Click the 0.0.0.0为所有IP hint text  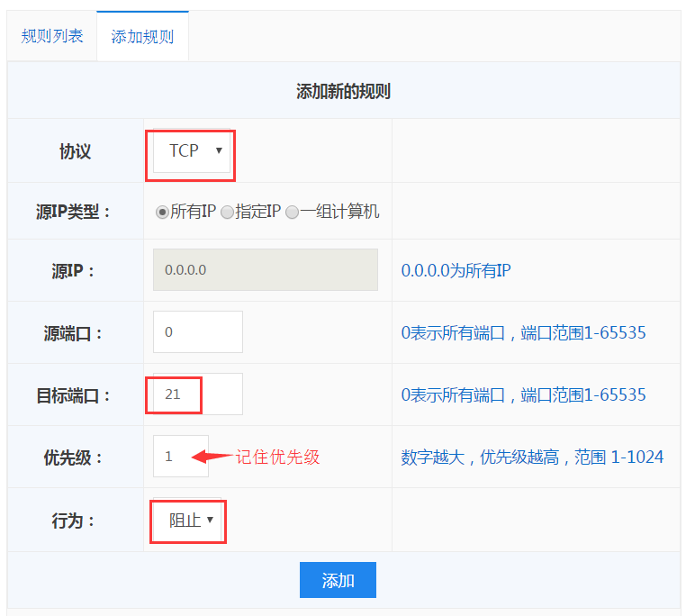click(x=456, y=270)
